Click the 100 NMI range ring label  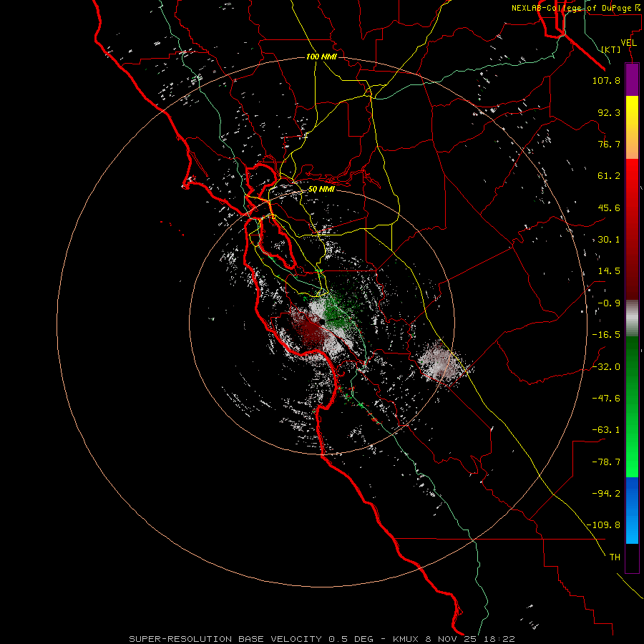321,57
